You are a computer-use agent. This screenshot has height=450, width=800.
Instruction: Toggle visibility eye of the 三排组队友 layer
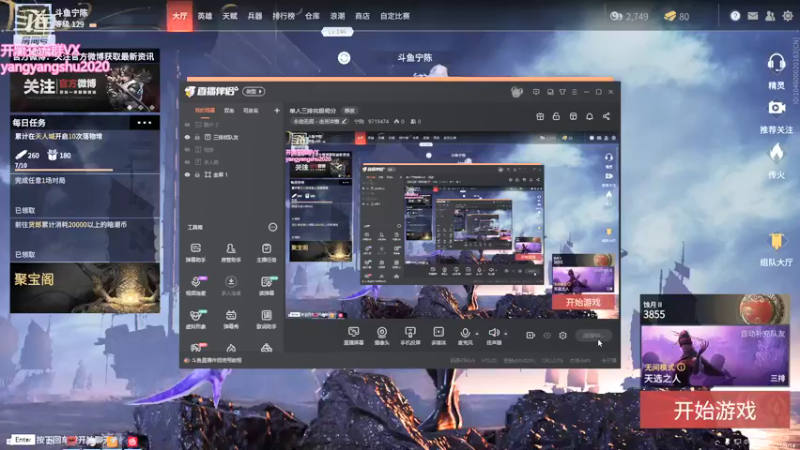187,137
